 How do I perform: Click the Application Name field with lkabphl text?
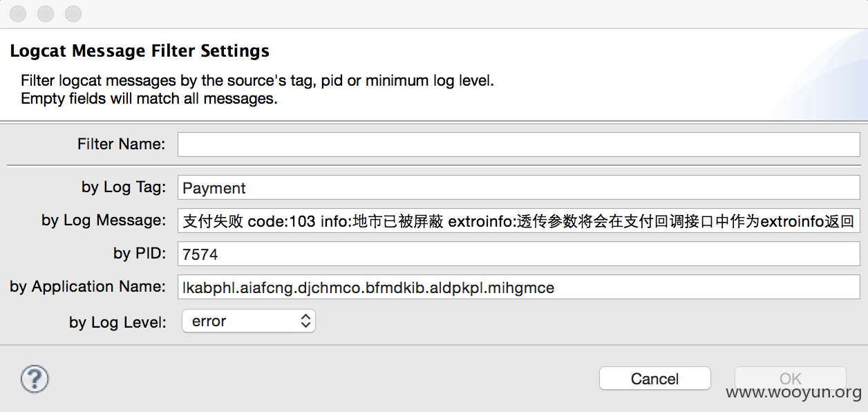coord(518,287)
